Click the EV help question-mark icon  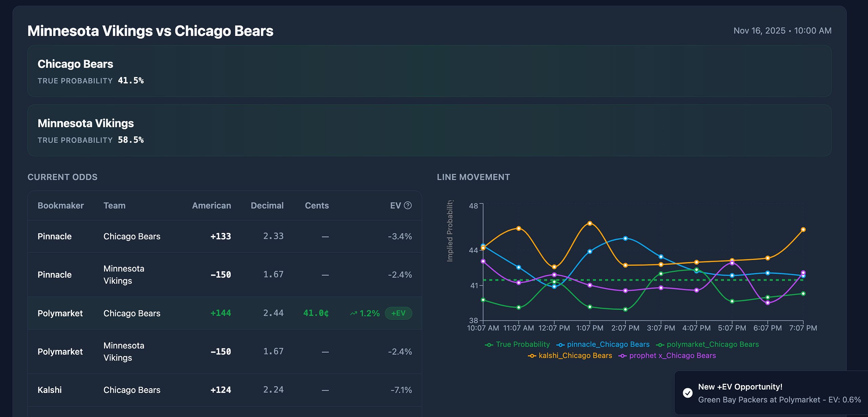408,205
